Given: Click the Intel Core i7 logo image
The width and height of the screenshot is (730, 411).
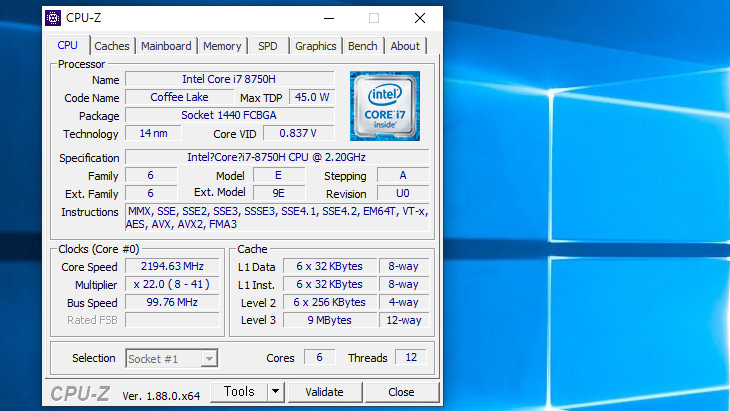Looking at the screenshot, I should 385,106.
